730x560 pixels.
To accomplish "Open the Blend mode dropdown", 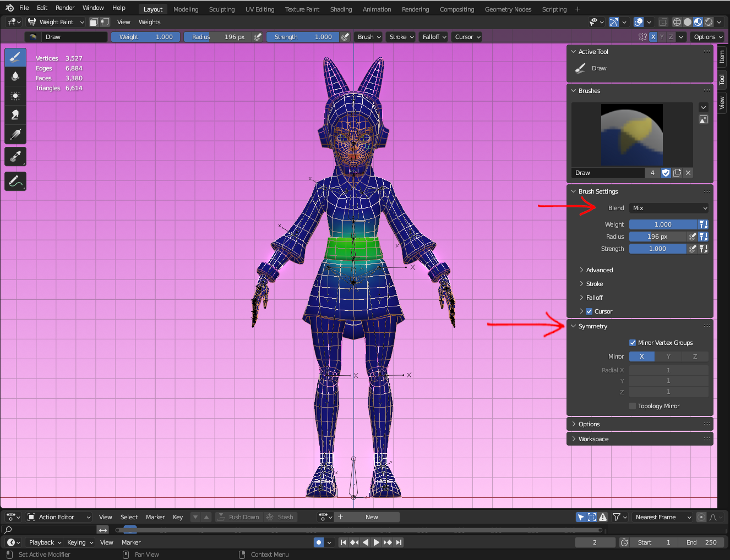I will tap(669, 208).
